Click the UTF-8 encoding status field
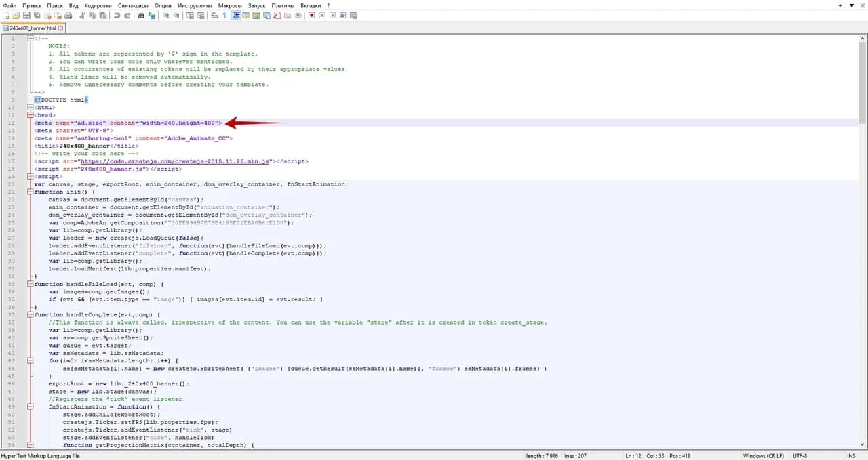Image resolution: width=868 pixels, height=460 pixels. (x=800, y=456)
